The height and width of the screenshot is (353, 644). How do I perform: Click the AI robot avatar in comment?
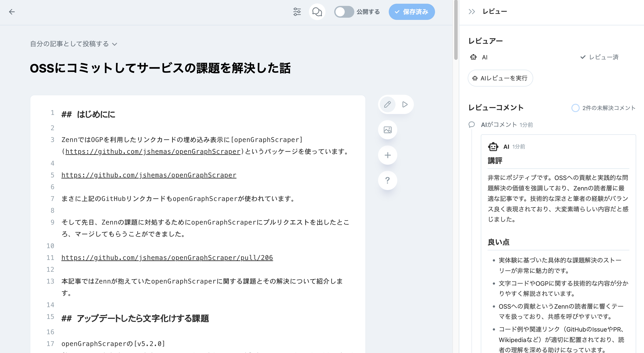click(493, 147)
